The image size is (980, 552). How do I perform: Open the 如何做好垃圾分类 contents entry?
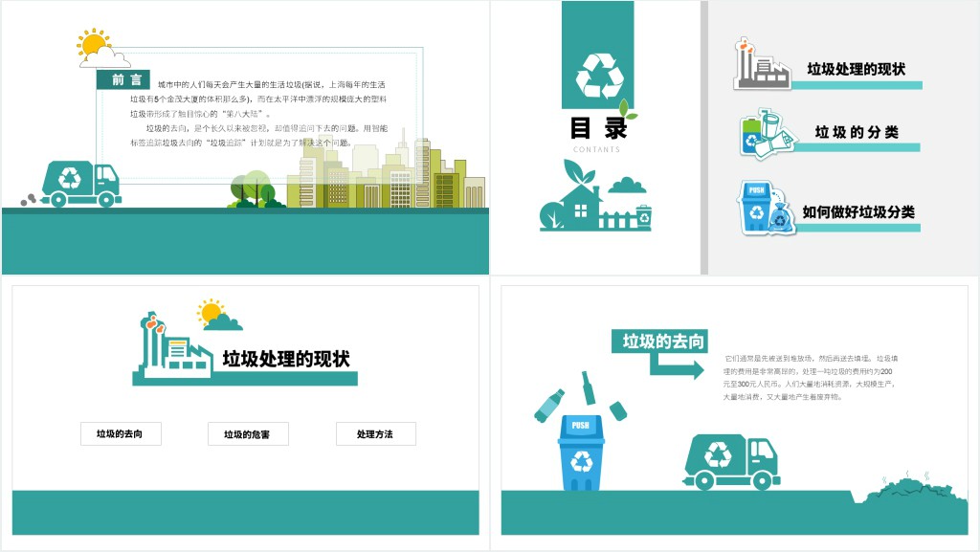click(858, 212)
